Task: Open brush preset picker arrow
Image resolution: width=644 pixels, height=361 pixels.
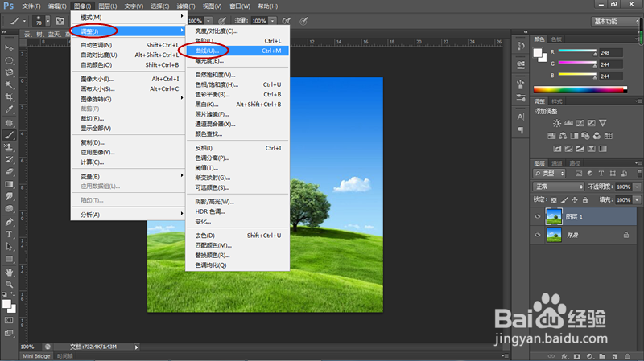Action: [47, 21]
